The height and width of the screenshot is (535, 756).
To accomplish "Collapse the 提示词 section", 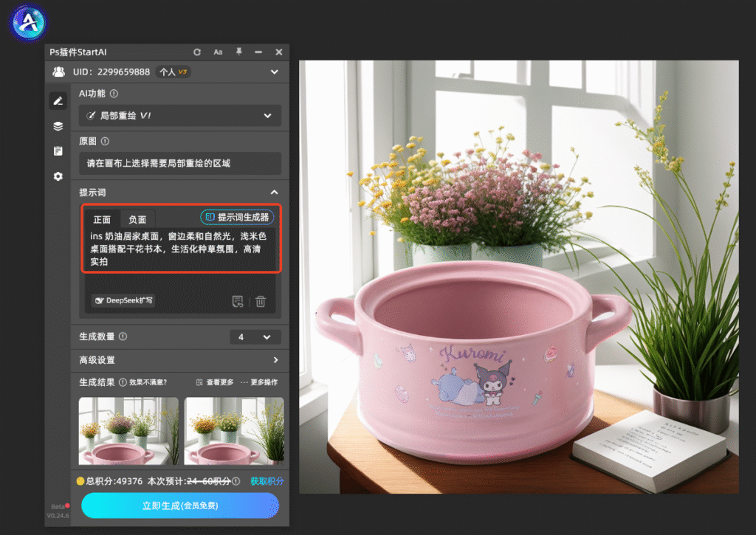I will coord(275,193).
